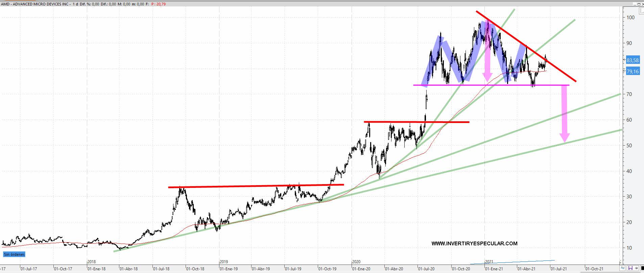The height and width of the screenshot is (273, 644).
Task: Click the WWW.INVERTIRYESPECULAR.COM watermark text
Action: tap(474, 244)
